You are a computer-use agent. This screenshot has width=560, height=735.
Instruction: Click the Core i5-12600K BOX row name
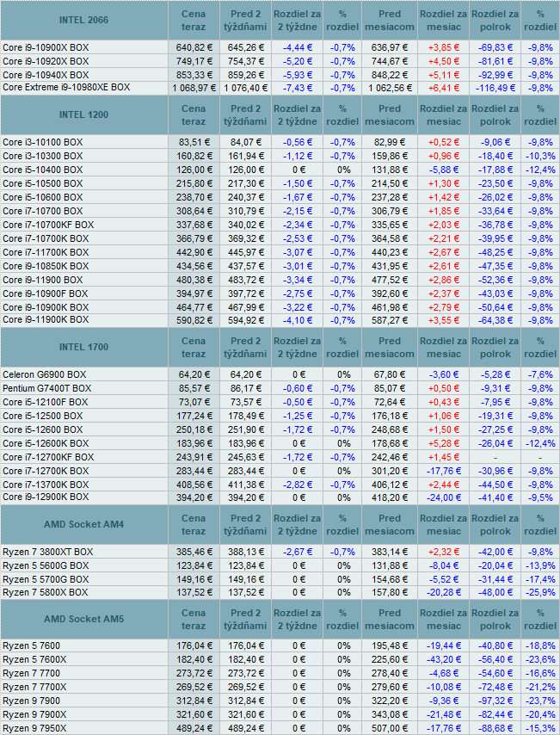46,443
